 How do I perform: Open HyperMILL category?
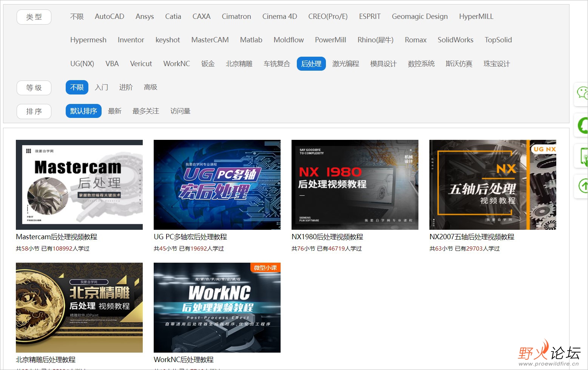[x=476, y=17]
